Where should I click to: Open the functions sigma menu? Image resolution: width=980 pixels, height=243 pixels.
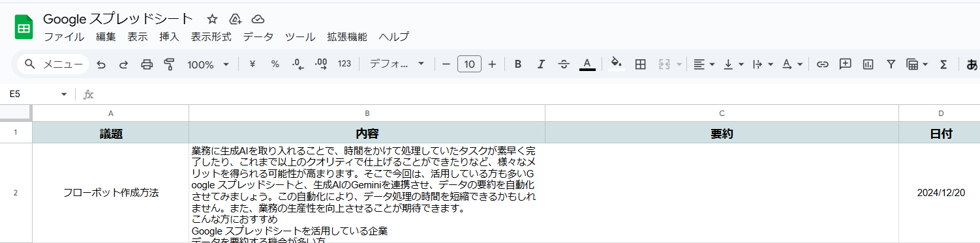tap(943, 64)
